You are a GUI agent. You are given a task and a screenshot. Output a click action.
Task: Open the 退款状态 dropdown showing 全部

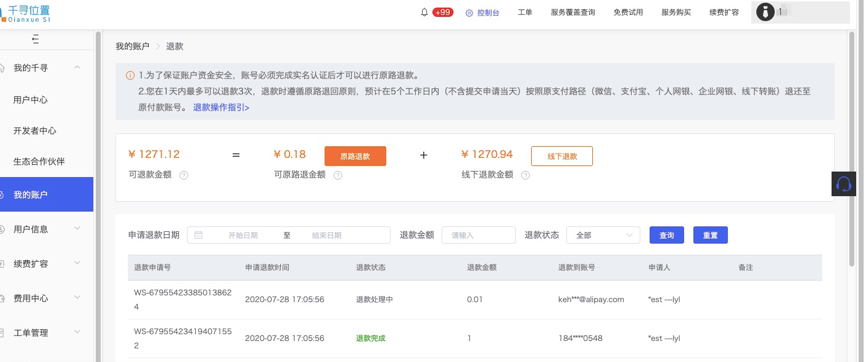point(603,235)
